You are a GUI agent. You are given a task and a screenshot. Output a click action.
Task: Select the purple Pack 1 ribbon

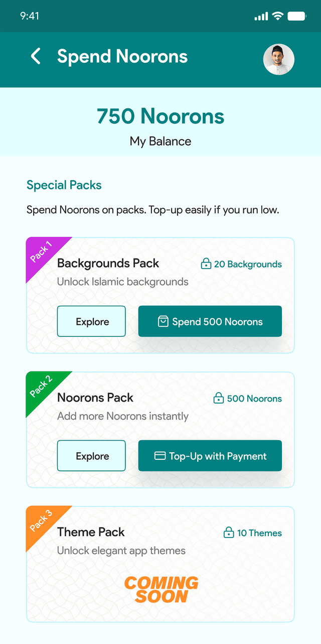pyautogui.click(x=42, y=252)
